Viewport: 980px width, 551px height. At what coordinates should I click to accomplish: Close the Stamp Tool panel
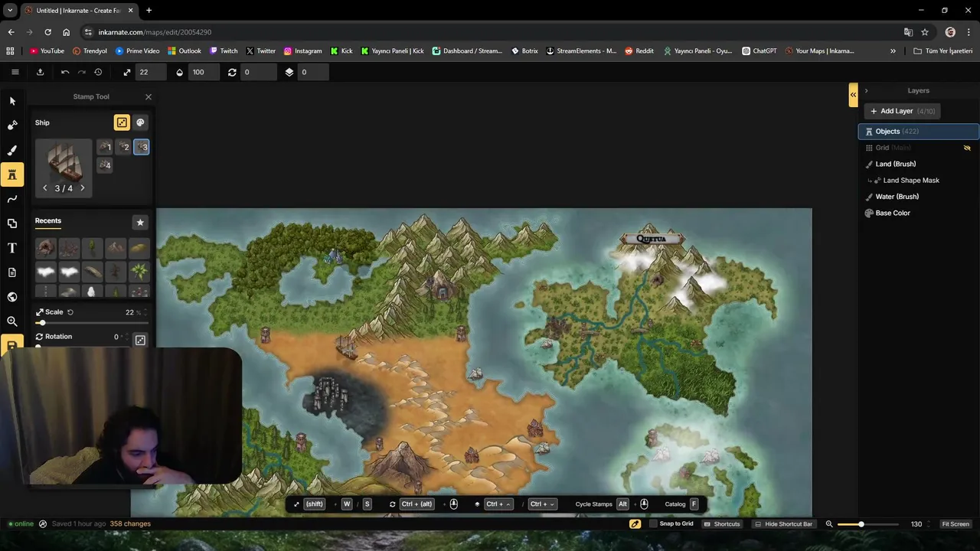pos(149,97)
